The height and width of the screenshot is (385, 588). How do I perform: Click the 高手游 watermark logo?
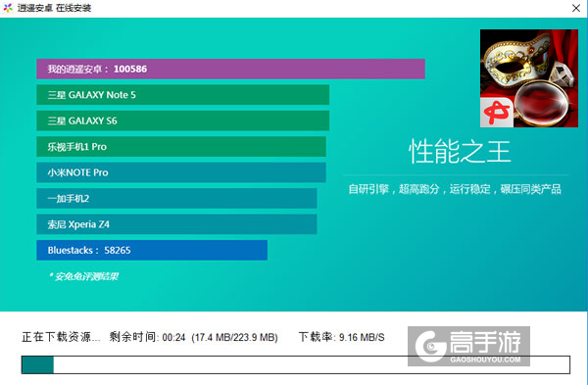click(x=468, y=346)
